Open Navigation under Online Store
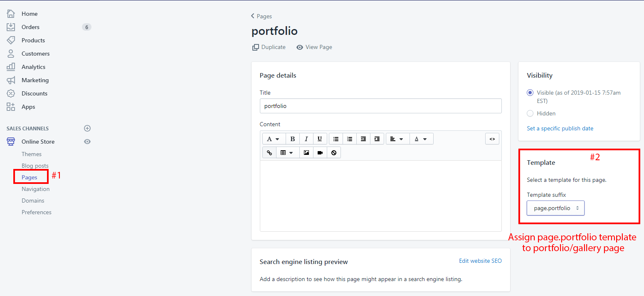 [35, 189]
